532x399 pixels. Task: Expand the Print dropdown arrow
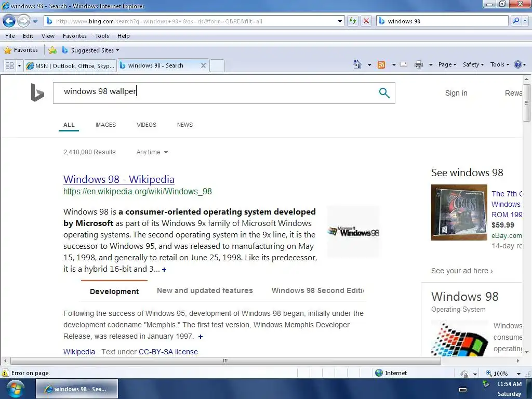pos(431,64)
